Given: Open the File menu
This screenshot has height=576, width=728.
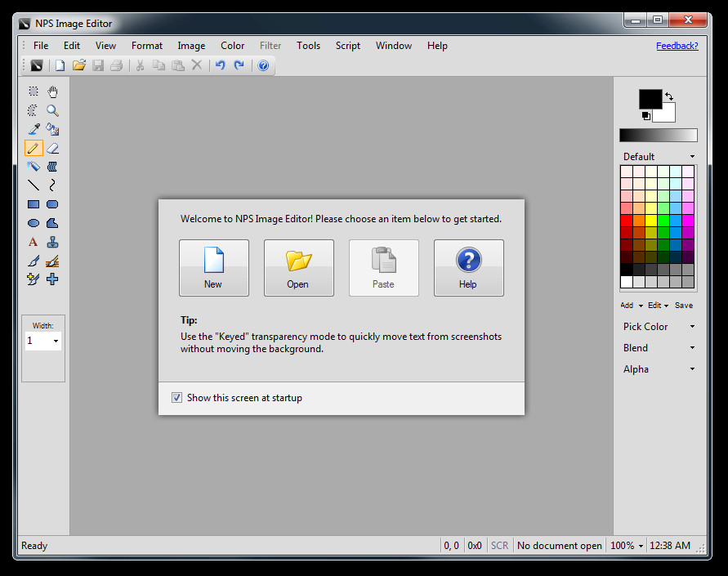Looking at the screenshot, I should click(x=41, y=46).
